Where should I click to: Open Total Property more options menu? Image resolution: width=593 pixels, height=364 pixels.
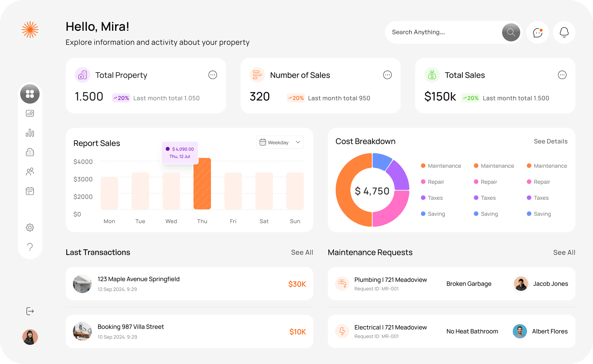click(x=213, y=75)
